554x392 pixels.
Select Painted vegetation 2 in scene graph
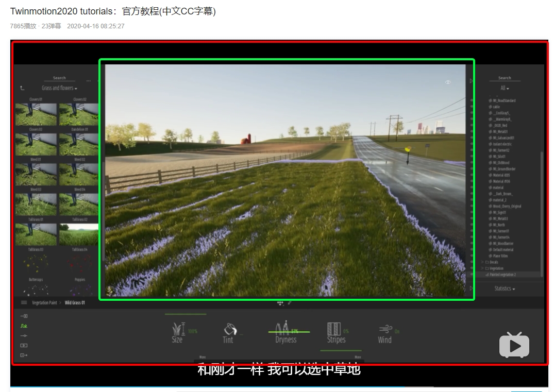pos(502,275)
